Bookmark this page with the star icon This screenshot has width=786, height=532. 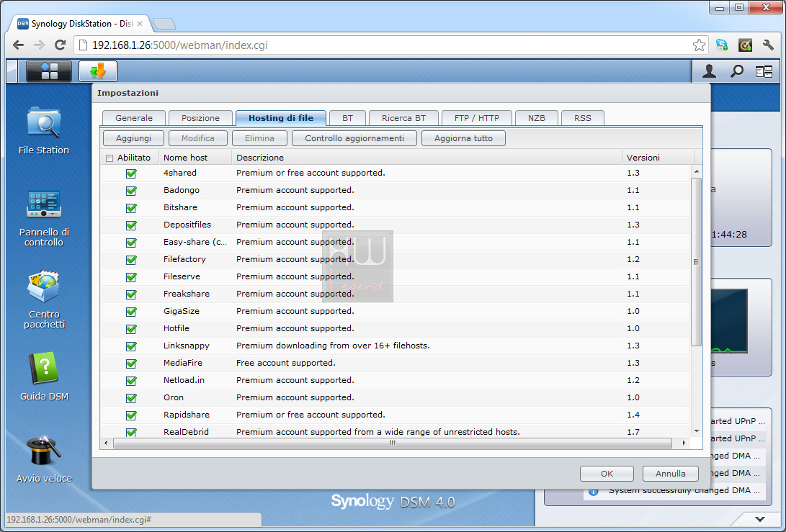[x=699, y=45]
